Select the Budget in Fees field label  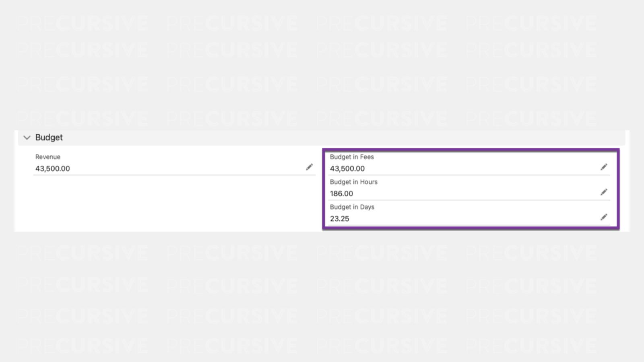tap(351, 157)
